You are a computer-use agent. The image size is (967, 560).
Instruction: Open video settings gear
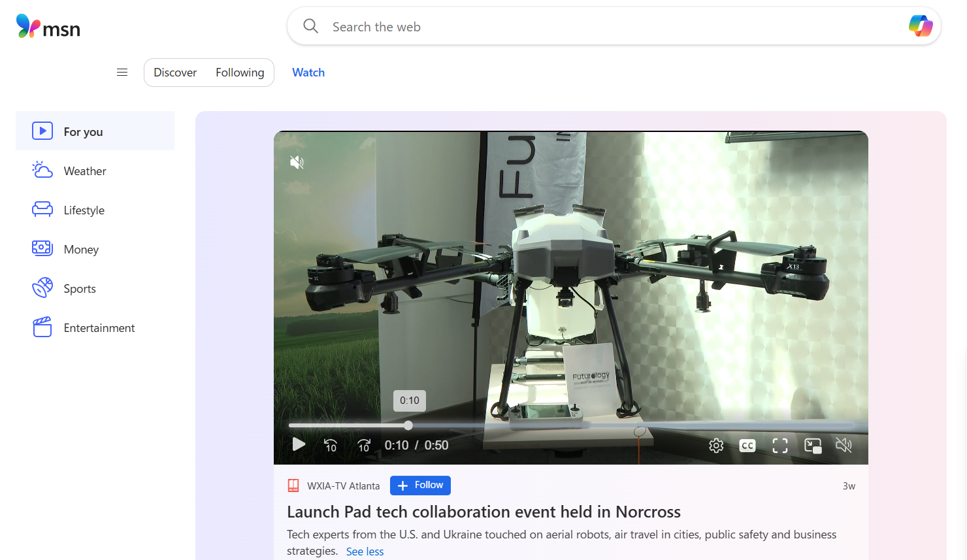(716, 446)
